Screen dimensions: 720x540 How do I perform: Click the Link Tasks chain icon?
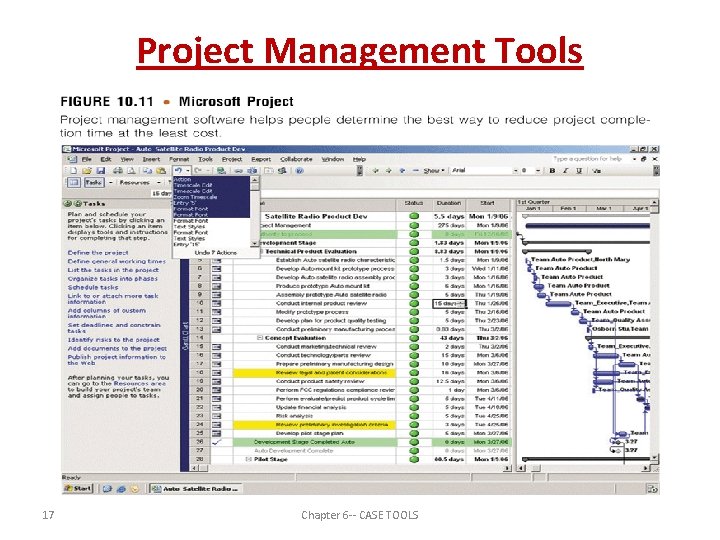coord(239,171)
